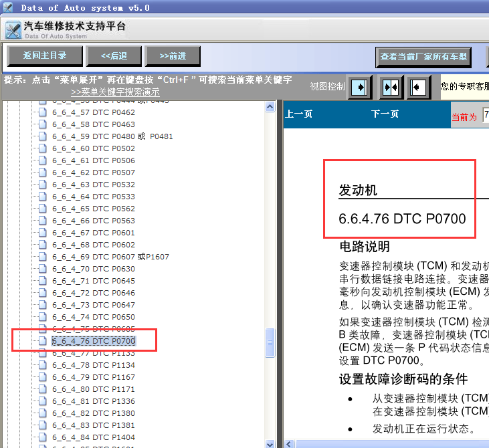Select tree item 6_6_4_72 DTC P0646
The height and width of the screenshot is (448, 489).
[94, 293]
